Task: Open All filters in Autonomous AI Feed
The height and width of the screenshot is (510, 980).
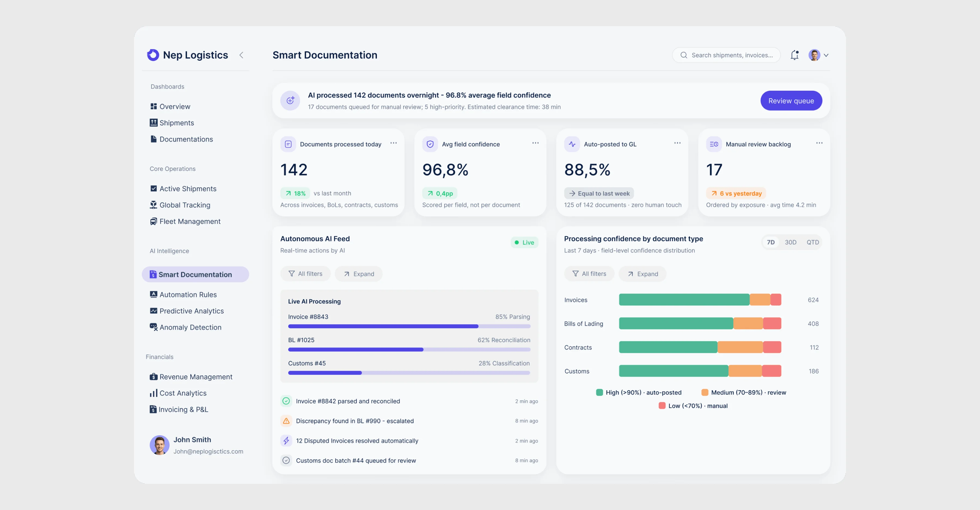Action: pyautogui.click(x=305, y=274)
